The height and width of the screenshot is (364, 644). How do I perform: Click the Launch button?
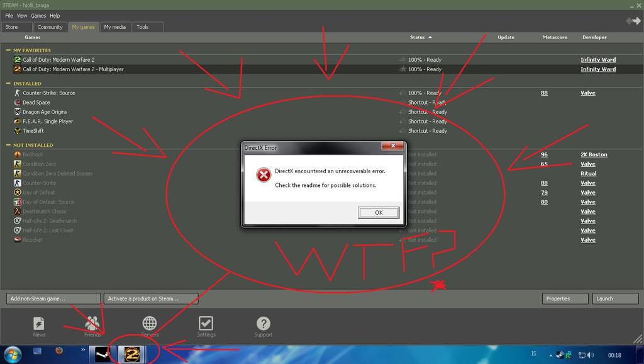615,299
